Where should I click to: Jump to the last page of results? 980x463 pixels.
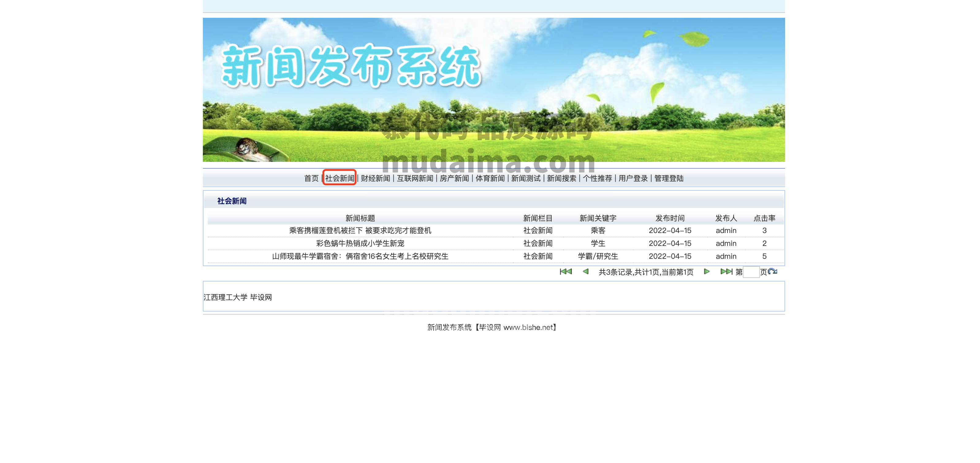click(726, 271)
